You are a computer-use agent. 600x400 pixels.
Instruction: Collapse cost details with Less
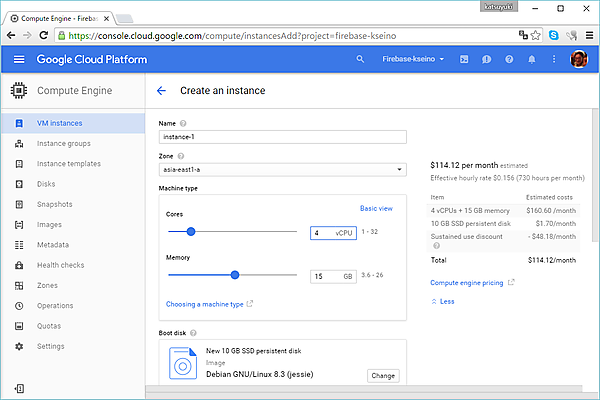click(442, 301)
